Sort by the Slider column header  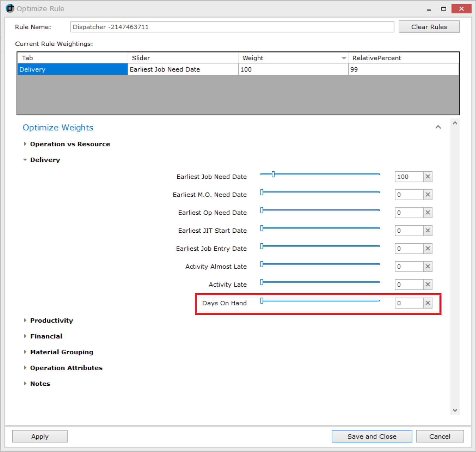[183, 58]
